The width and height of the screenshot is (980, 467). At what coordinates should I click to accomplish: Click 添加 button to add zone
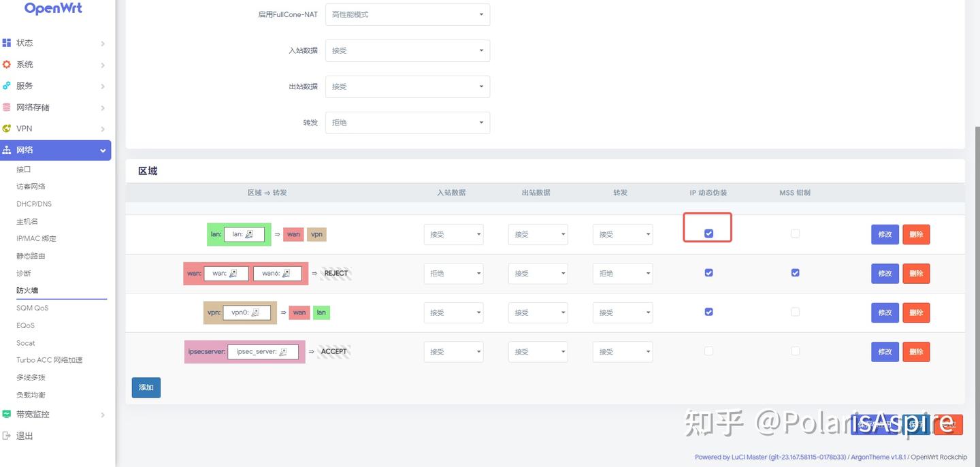(146, 387)
